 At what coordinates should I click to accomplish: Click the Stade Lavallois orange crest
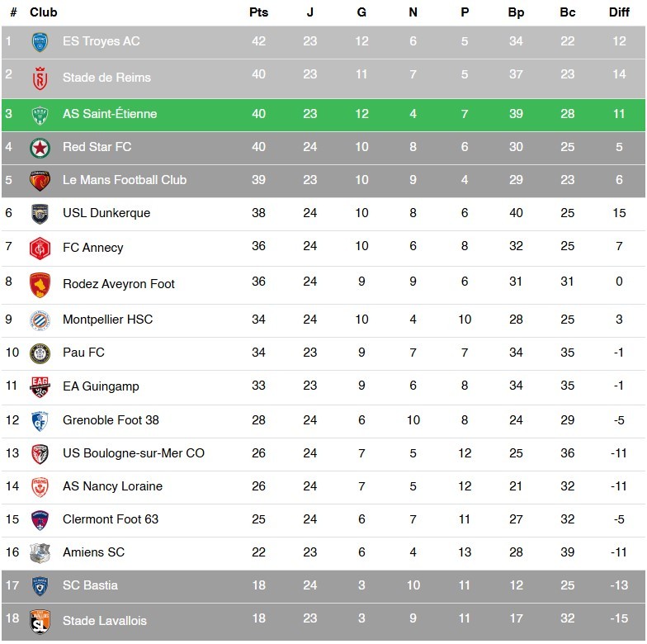coord(40,622)
